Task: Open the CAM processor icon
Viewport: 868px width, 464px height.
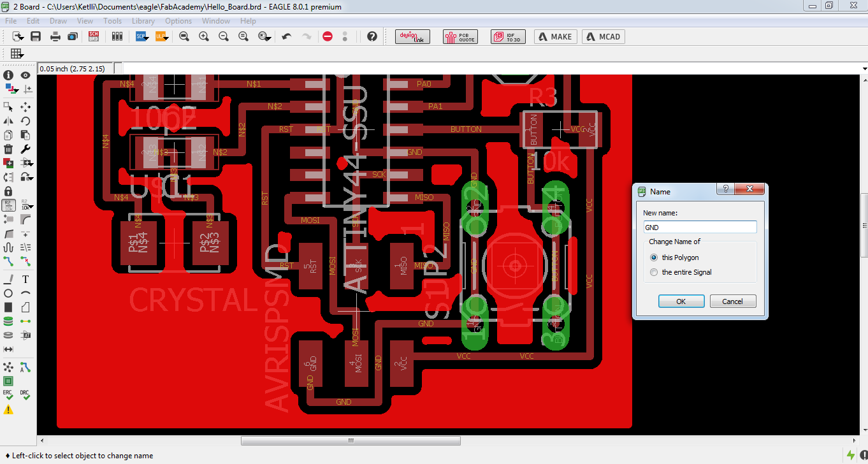Action: coord(73,36)
